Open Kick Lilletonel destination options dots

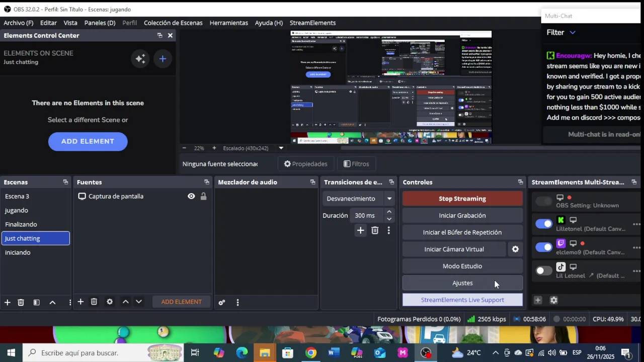(636, 224)
